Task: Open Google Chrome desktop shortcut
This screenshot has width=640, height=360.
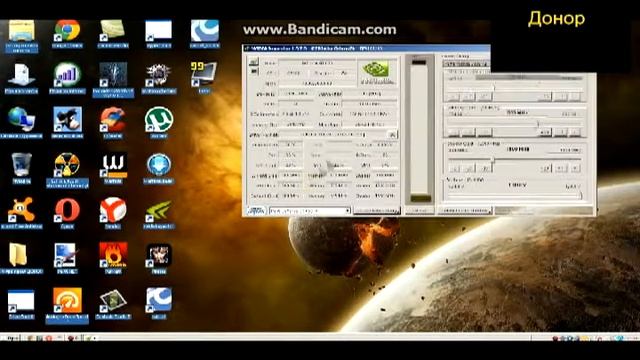Action: coord(67,33)
